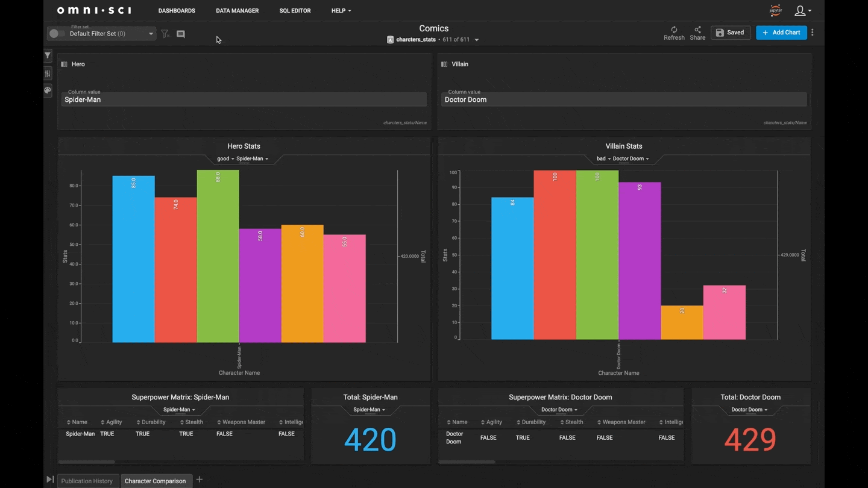Sort Doctor Doom matrix by Stealth

571,422
